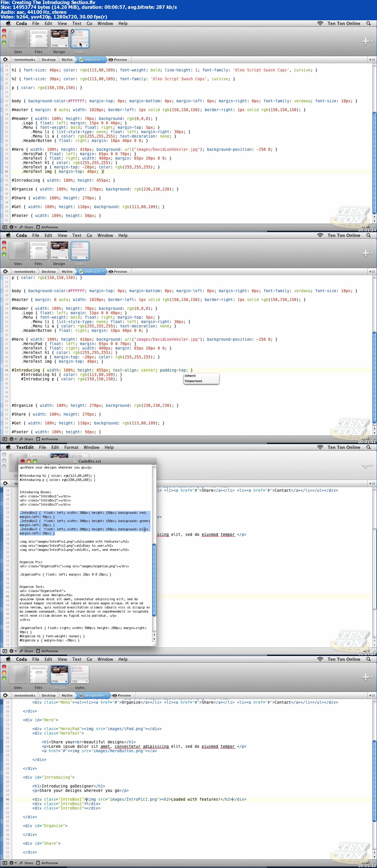Open the Format menu in TextEdit frame
This screenshot has width=377, height=868.
click(x=71, y=447)
